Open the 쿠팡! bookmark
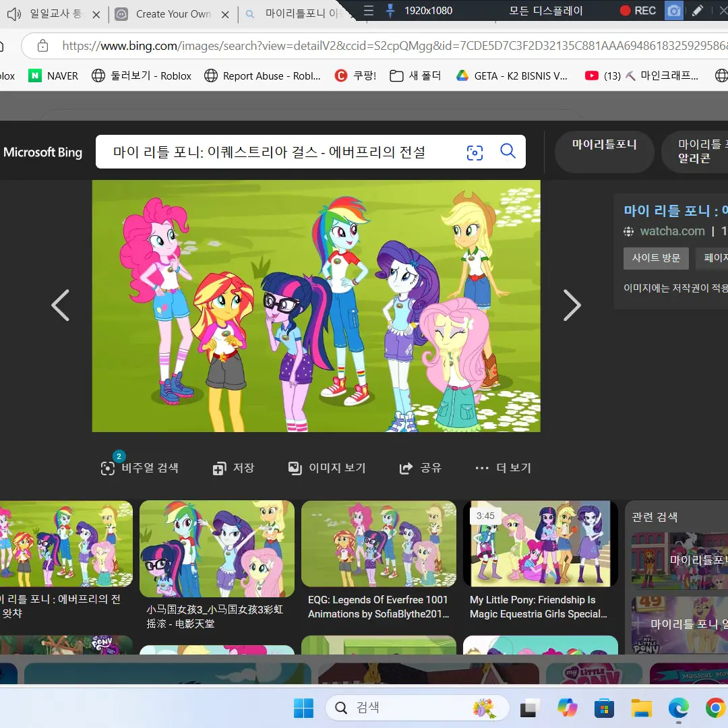Viewport: 728px width, 728px height. (355, 75)
